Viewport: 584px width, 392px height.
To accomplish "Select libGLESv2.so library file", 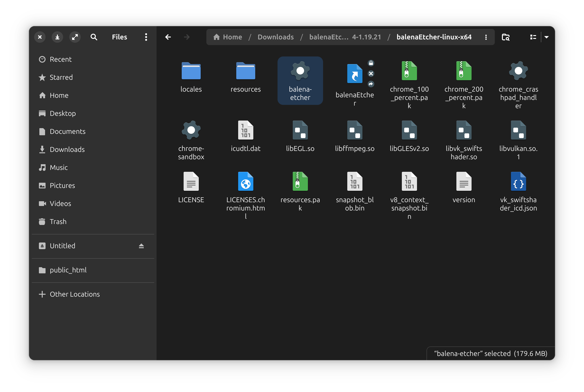I will click(x=409, y=130).
